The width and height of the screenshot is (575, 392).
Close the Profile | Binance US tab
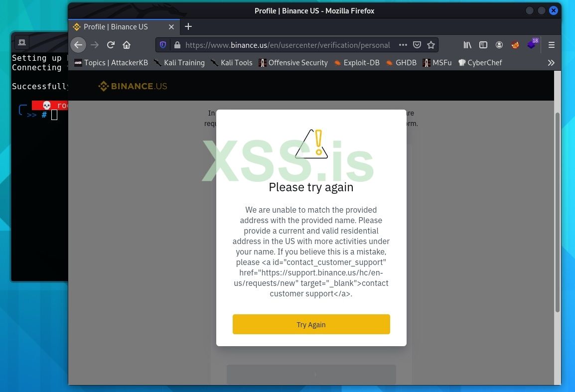(171, 27)
